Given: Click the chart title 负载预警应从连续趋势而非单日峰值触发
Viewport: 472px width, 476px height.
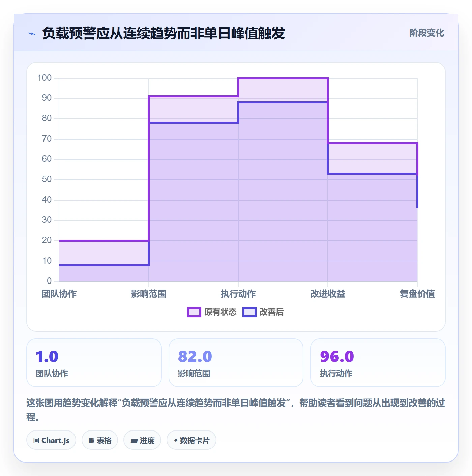Looking at the screenshot, I should pyautogui.click(x=164, y=33).
